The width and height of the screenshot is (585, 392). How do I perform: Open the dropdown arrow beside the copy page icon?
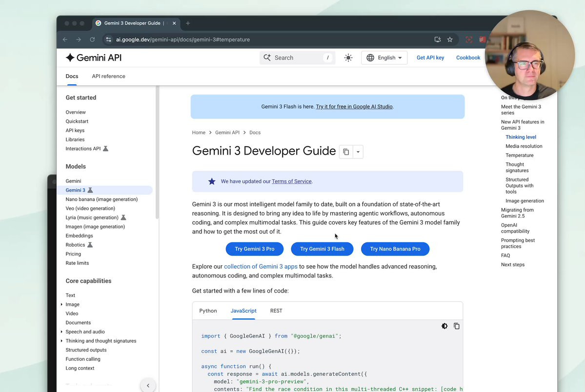point(358,152)
